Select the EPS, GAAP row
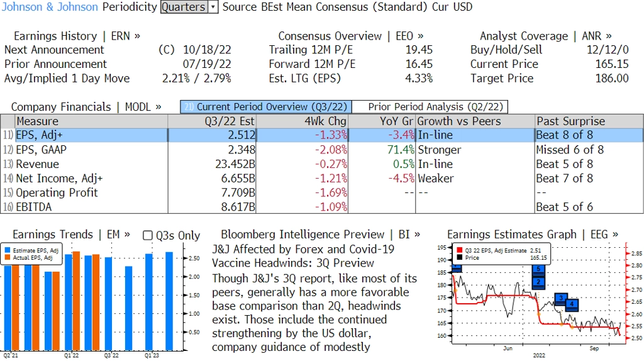 click(321, 150)
